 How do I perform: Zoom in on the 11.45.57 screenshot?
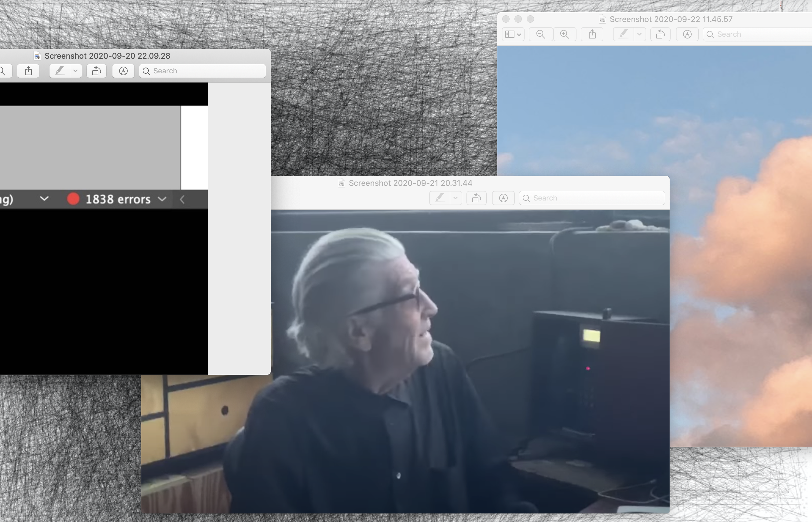(564, 34)
